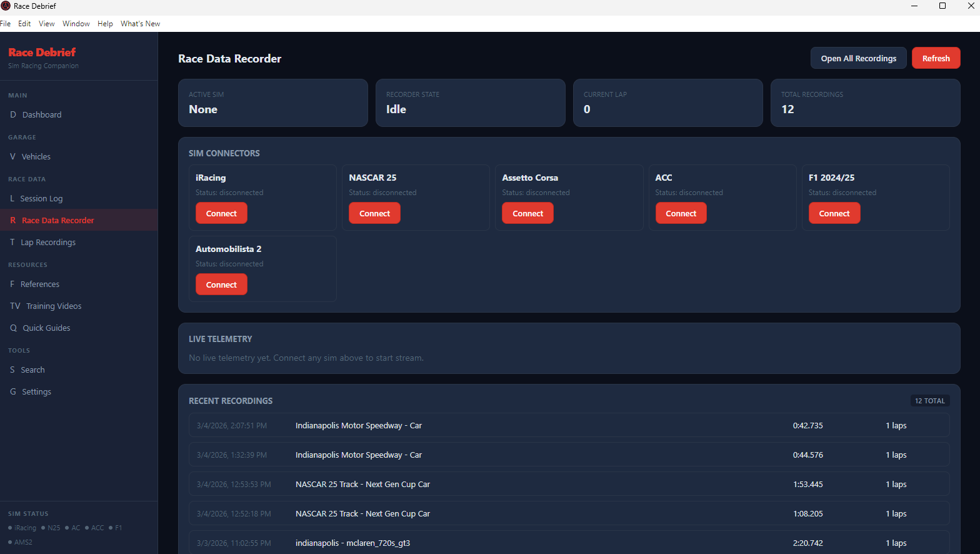Select Race Data Recorder in the sidebar
The width and height of the screenshot is (980, 554).
tap(79, 220)
